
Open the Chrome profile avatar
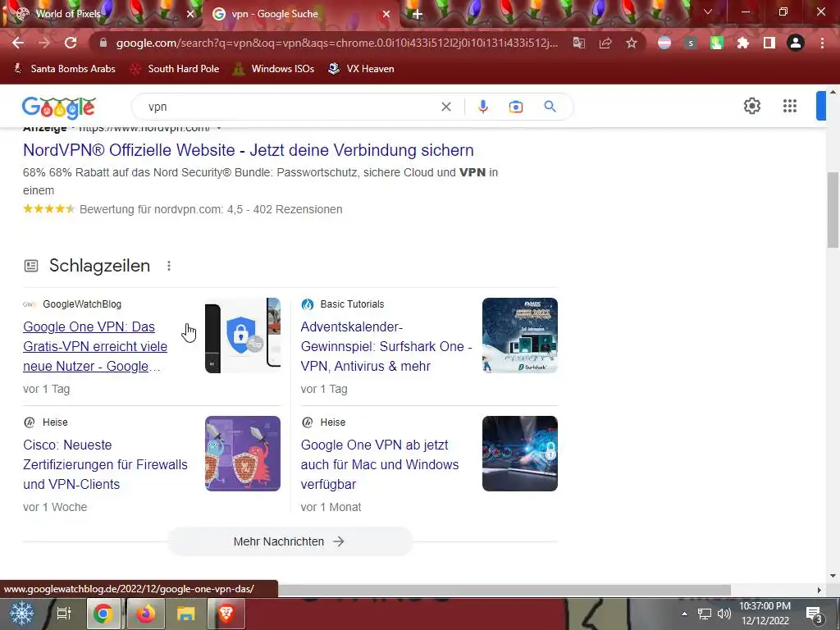tap(796, 43)
